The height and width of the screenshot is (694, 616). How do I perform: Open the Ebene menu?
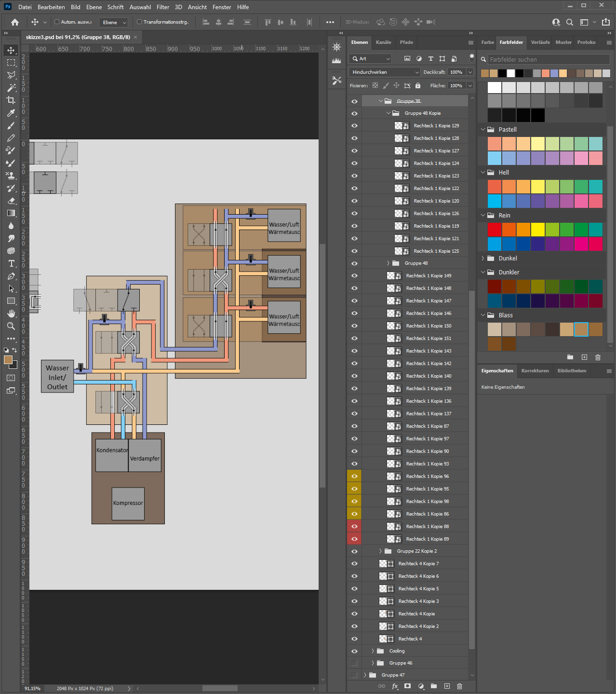(x=94, y=7)
